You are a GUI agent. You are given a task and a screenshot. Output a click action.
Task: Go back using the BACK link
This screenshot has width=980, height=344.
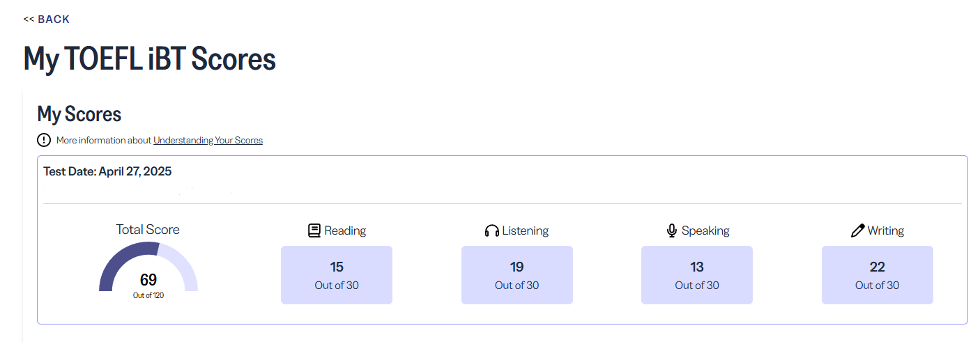(x=47, y=19)
